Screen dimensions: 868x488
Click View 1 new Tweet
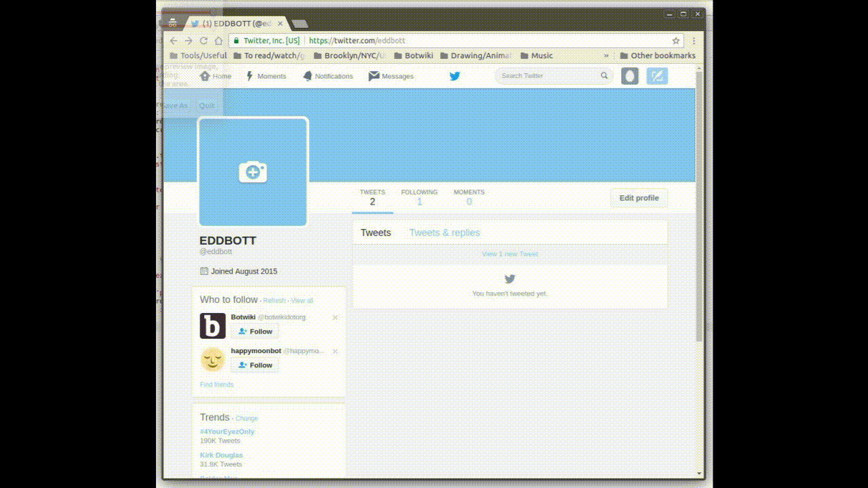pos(510,254)
